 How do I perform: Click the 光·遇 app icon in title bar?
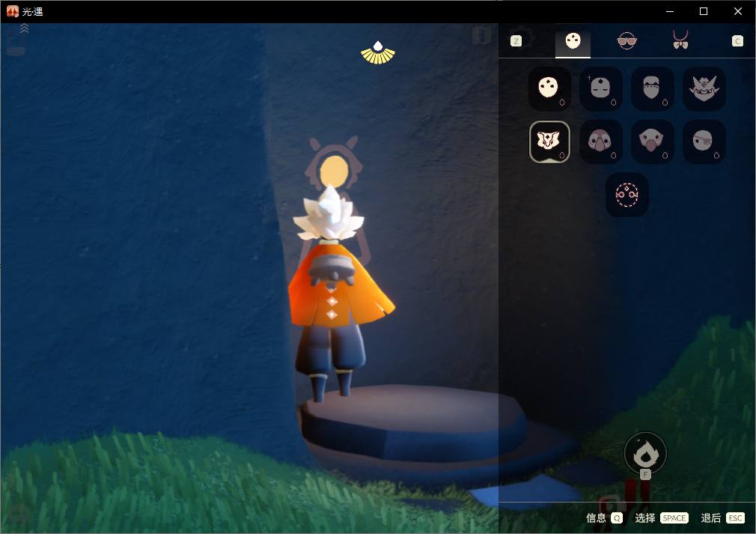click(13, 11)
